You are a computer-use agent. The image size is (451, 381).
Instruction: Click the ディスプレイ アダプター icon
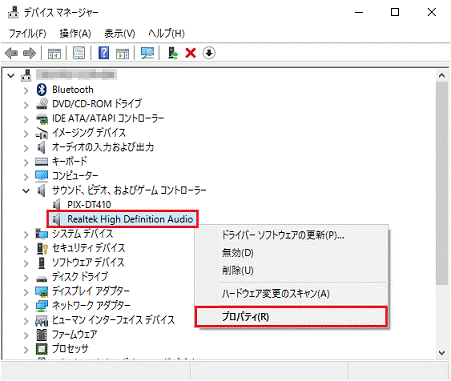click(x=42, y=291)
